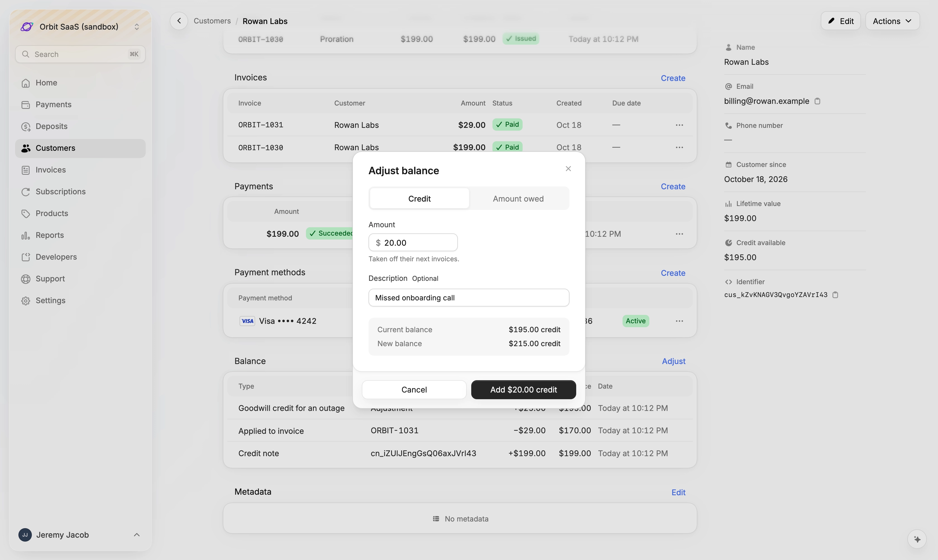
Task: Switch to the Amount owed tab
Action: (518, 198)
